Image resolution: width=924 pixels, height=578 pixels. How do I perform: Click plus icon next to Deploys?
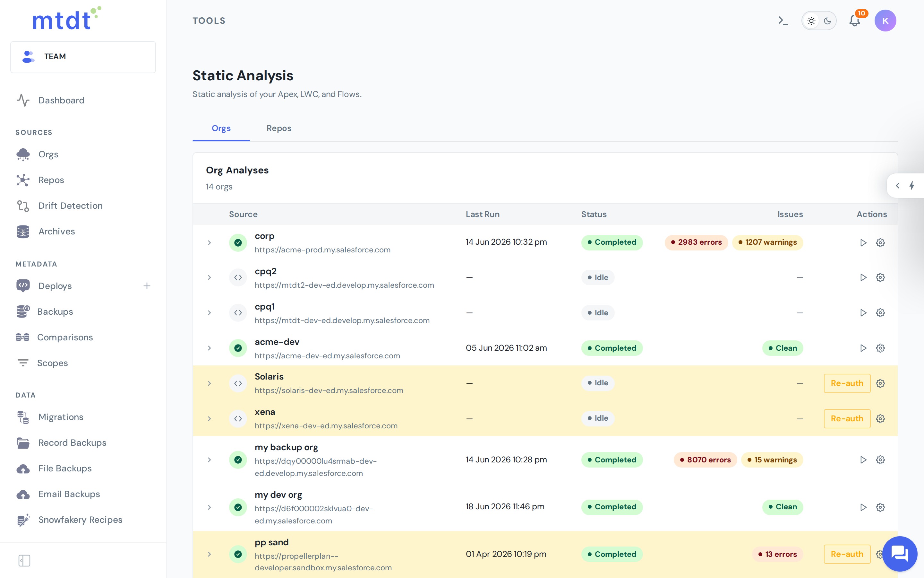point(147,286)
